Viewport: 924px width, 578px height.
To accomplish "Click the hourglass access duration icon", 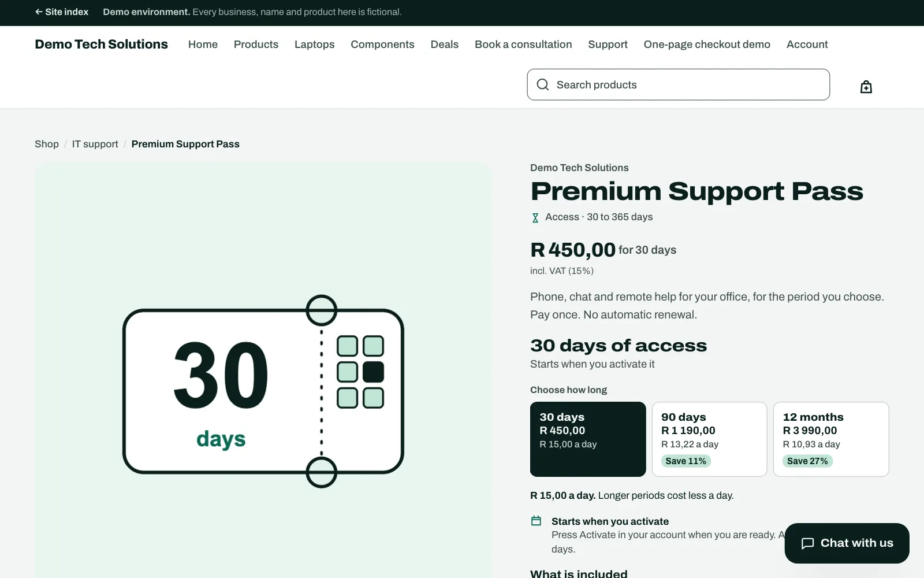I will (x=535, y=217).
